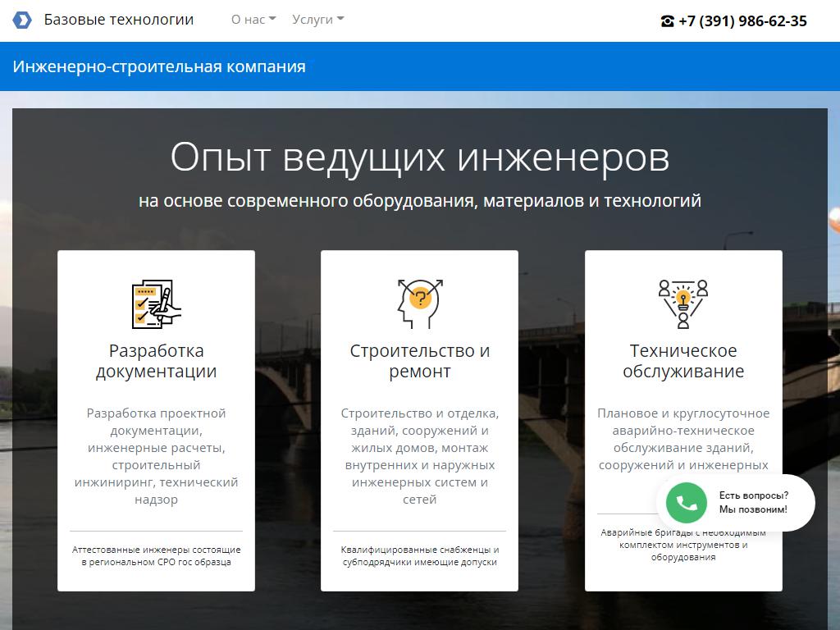The width and height of the screenshot is (840, 630).
Task: Click the «Базовые технологии» brand name
Action: click(x=119, y=20)
